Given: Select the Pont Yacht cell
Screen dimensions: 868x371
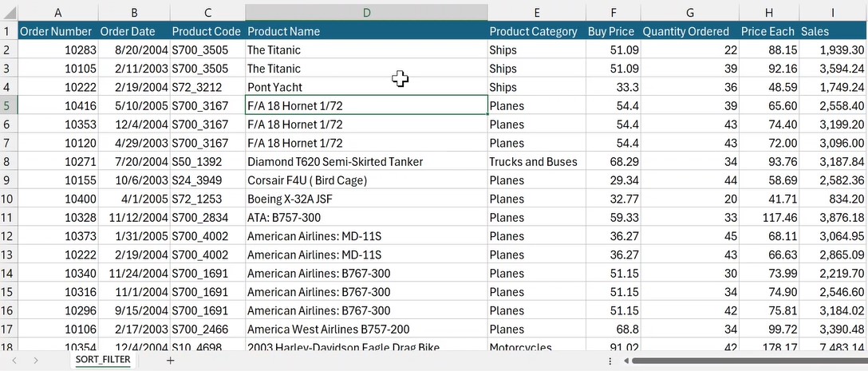Looking at the screenshot, I should pos(366,87).
